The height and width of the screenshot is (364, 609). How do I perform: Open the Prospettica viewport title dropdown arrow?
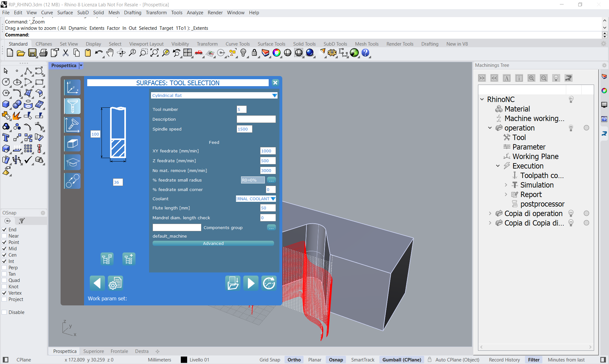coord(81,66)
